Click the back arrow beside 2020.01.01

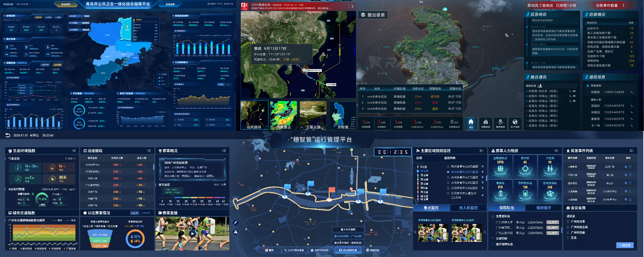[x=8, y=135]
